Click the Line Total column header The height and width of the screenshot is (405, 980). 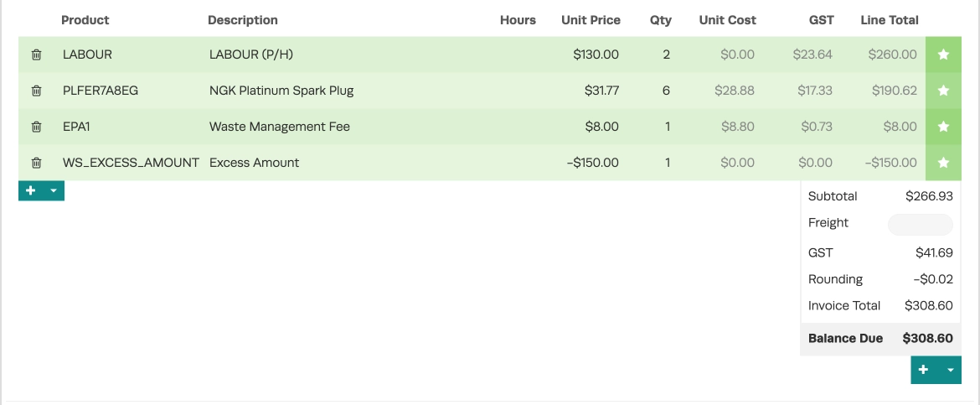(x=890, y=20)
